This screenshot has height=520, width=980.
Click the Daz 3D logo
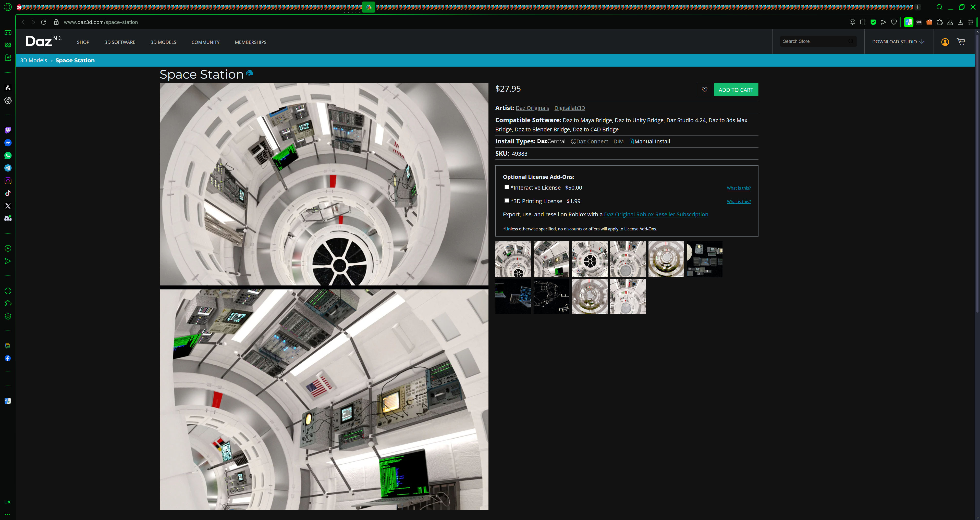pos(43,41)
